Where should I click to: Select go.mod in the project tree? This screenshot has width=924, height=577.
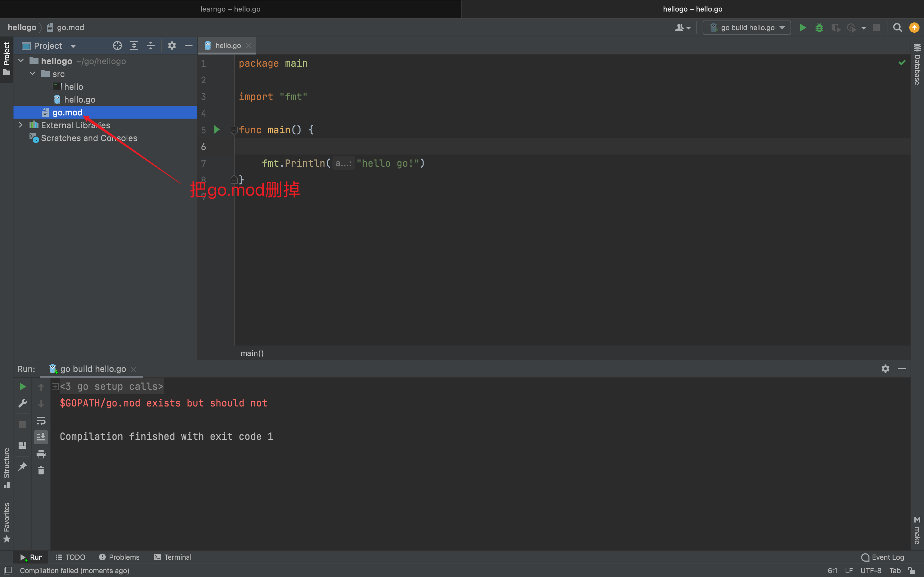(67, 112)
